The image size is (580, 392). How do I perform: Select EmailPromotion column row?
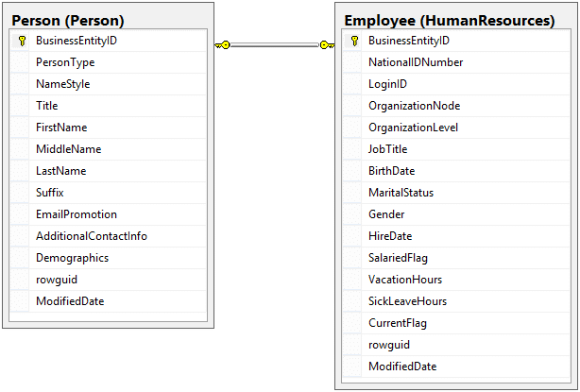pyautogui.click(x=77, y=214)
